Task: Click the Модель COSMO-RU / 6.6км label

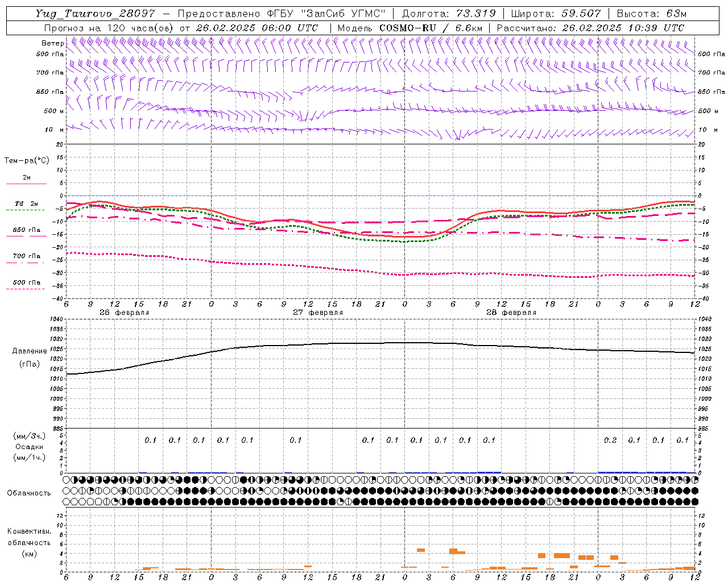Action: tap(409, 28)
